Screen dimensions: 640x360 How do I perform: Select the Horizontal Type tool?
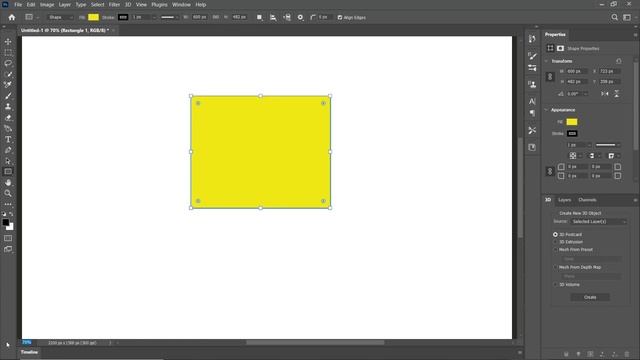coord(8,139)
